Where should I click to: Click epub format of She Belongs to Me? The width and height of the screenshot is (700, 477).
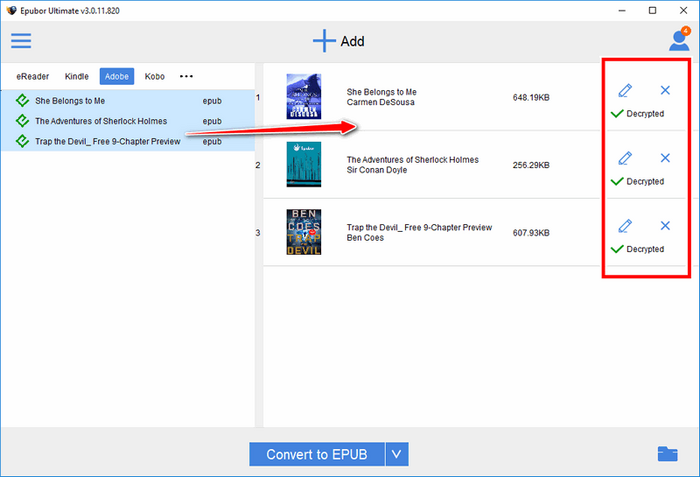(212, 101)
